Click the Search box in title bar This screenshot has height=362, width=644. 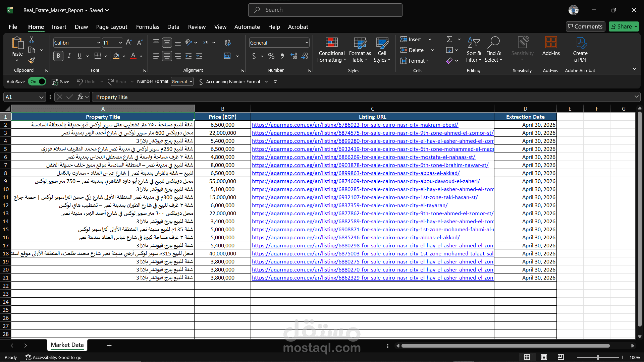[325, 10]
